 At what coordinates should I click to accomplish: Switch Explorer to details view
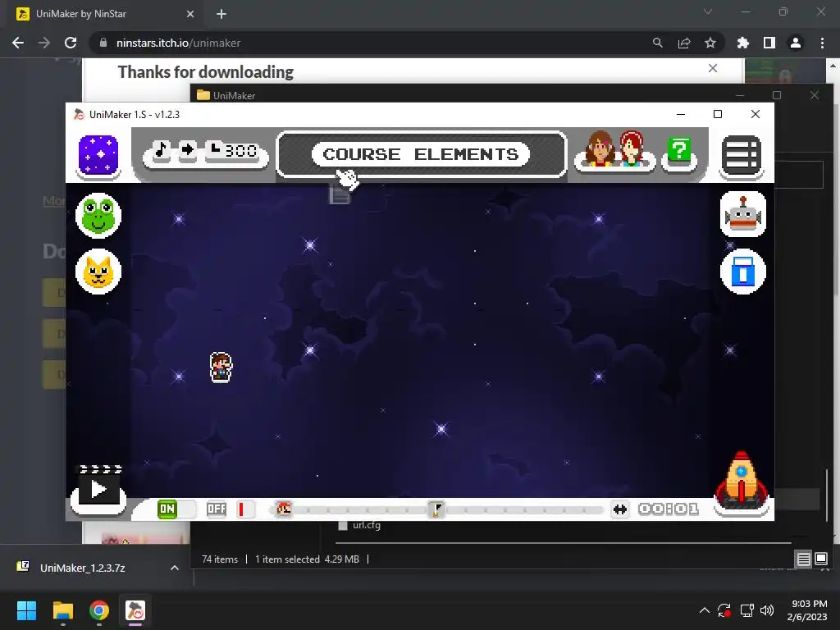click(x=804, y=559)
